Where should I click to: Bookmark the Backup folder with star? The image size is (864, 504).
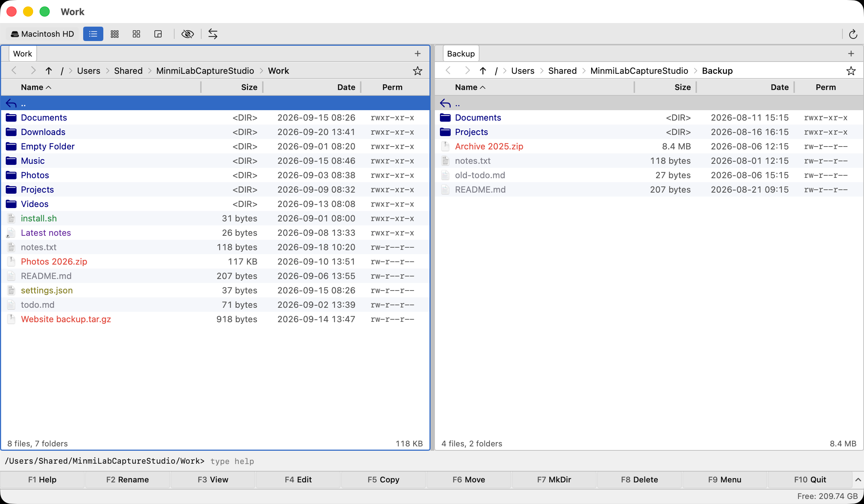(851, 71)
